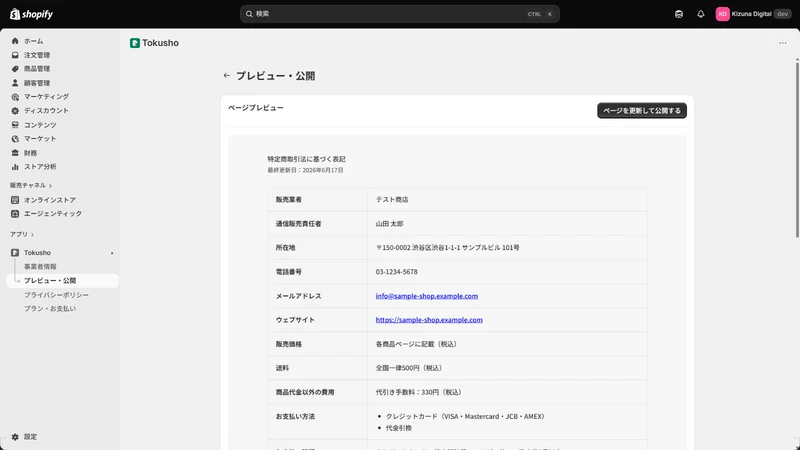Viewport: 800px width, 450px height.
Task: Click the bar chart icon for ストア分析
Action: (15, 166)
